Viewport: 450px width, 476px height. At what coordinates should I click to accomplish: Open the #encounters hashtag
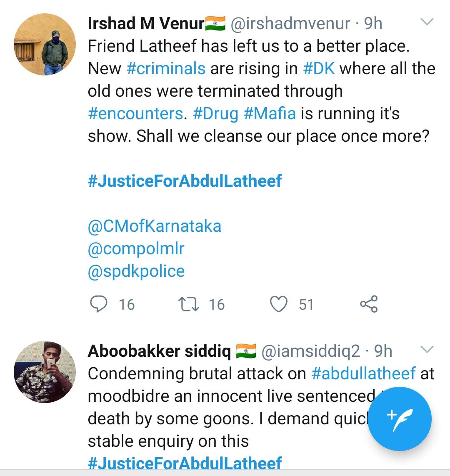[x=135, y=113]
